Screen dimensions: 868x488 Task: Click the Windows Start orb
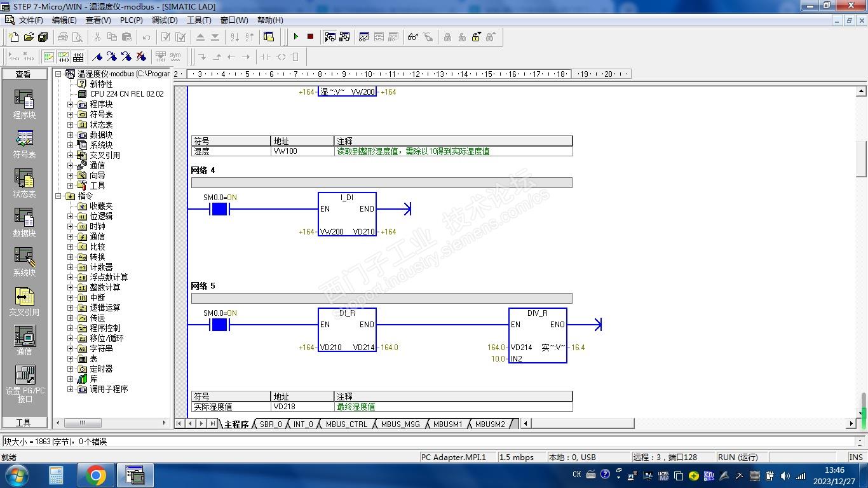pyautogui.click(x=17, y=475)
